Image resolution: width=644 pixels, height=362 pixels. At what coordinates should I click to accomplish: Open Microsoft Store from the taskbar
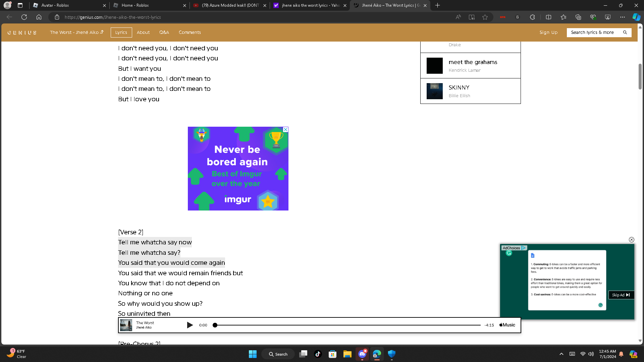click(x=333, y=354)
